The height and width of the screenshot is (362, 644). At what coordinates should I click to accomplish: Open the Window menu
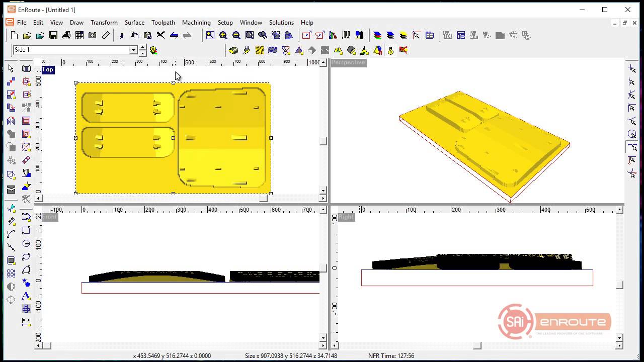[x=251, y=23]
